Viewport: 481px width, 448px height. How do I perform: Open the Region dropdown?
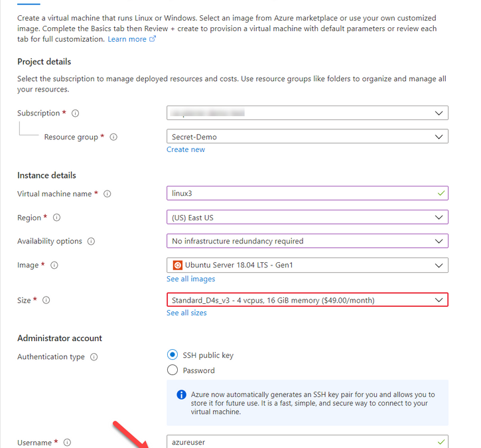pyautogui.click(x=307, y=217)
